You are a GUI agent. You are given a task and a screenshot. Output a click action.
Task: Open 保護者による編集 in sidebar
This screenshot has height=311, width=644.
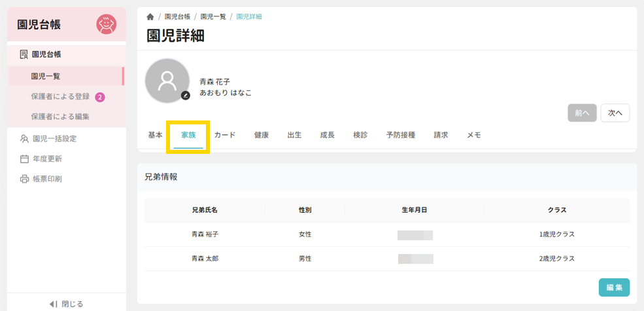tap(60, 117)
